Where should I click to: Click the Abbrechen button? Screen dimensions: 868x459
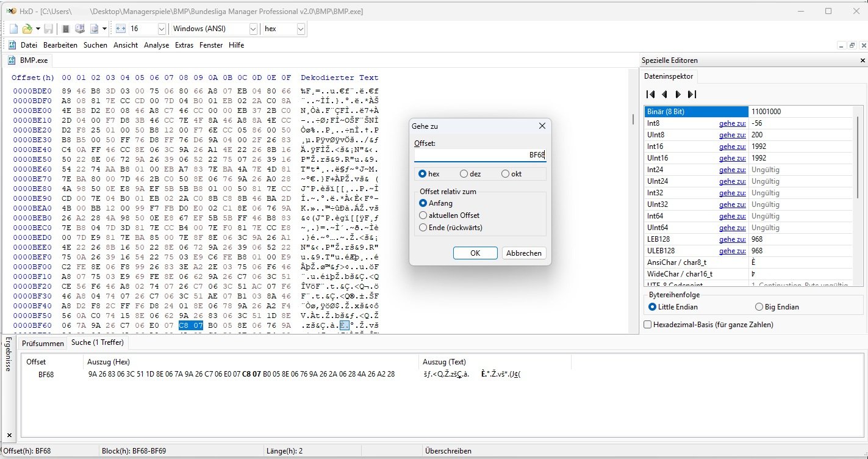523,253
